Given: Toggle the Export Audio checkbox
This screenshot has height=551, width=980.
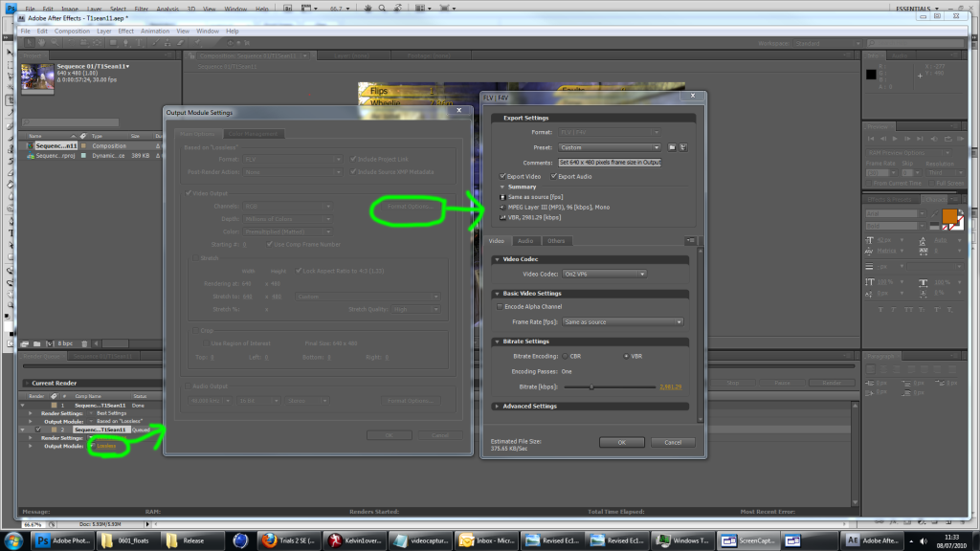Looking at the screenshot, I should 552,177.
